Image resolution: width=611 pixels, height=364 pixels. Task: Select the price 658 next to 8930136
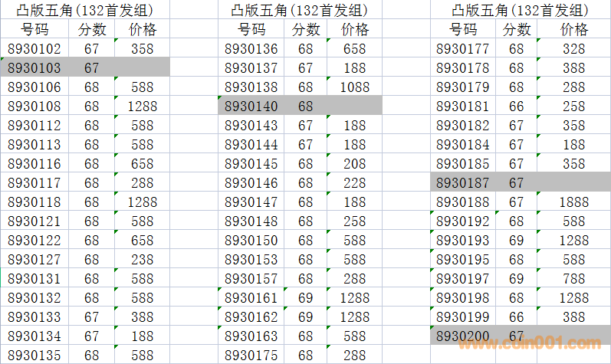(354, 49)
